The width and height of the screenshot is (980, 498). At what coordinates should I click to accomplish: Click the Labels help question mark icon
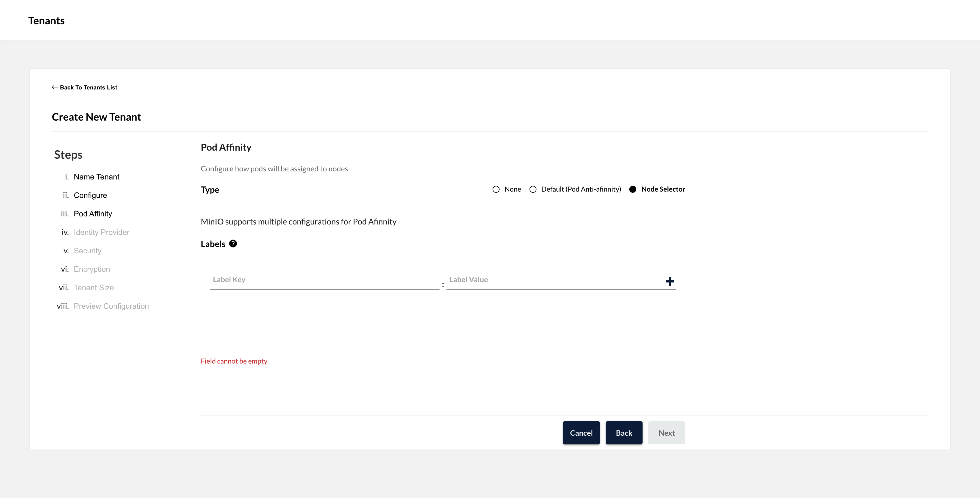pyautogui.click(x=233, y=244)
